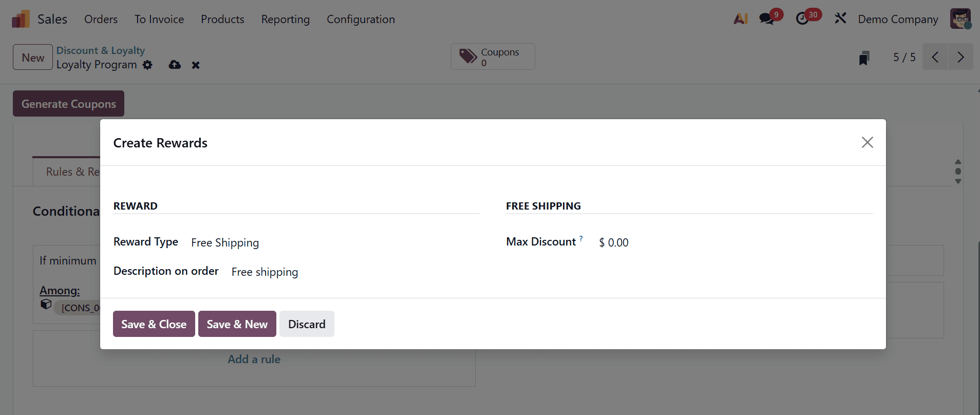Open the user avatar menu
Image resolution: width=980 pixels, height=415 pixels.
click(x=960, y=18)
